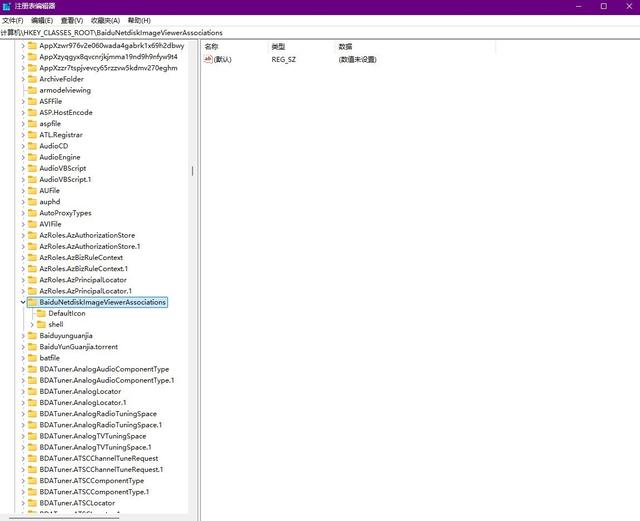640x521 pixels.
Task: Select BDATuner.AnalogTVTuningSpace key
Action: coord(93,436)
